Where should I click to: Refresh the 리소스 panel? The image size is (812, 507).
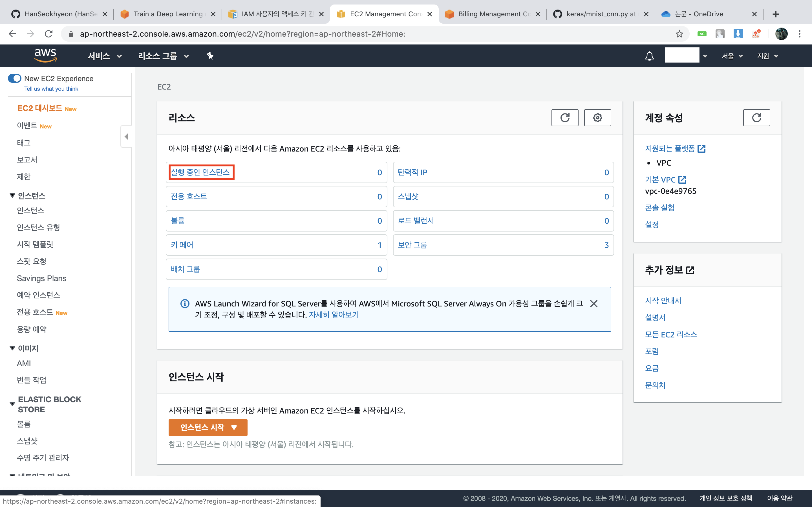(565, 118)
